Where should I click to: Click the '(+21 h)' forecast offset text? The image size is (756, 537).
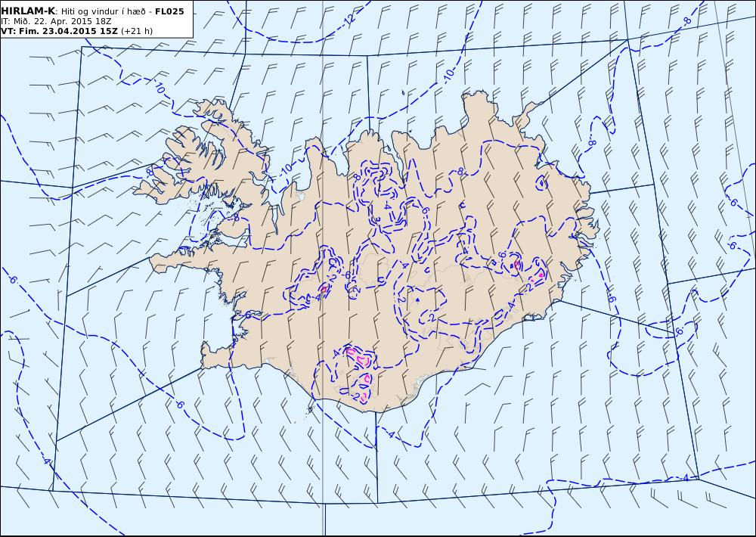coord(137,31)
